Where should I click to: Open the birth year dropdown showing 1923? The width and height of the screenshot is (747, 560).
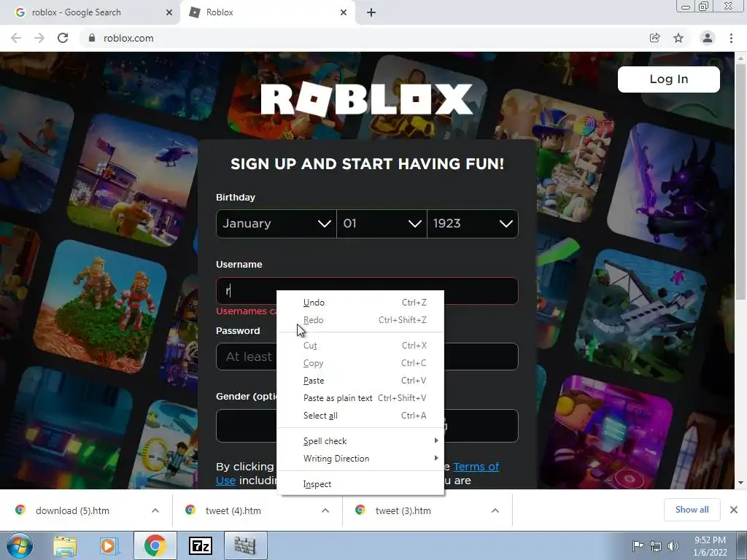pyautogui.click(x=473, y=224)
